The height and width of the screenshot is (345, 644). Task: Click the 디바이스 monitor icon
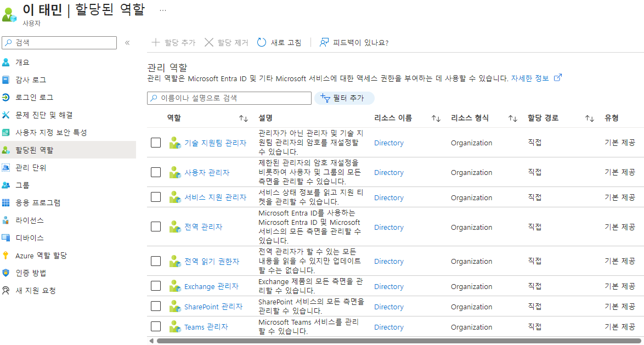[x=5, y=238]
